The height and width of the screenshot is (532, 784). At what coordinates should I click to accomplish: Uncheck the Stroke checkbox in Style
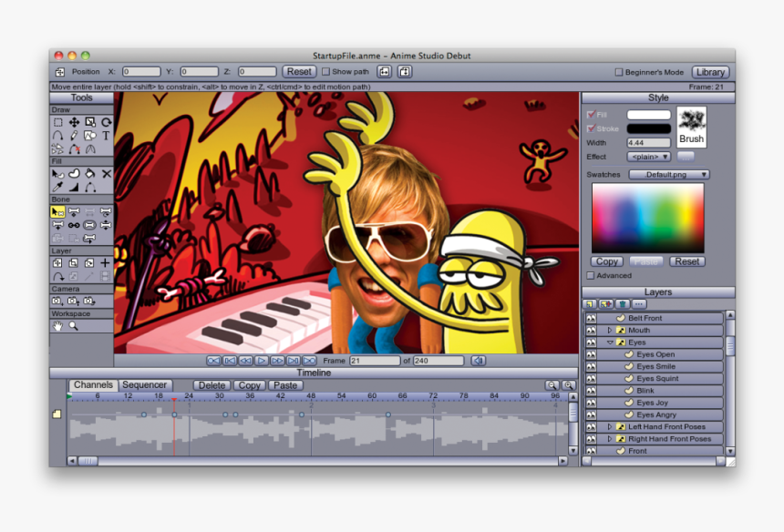591,128
